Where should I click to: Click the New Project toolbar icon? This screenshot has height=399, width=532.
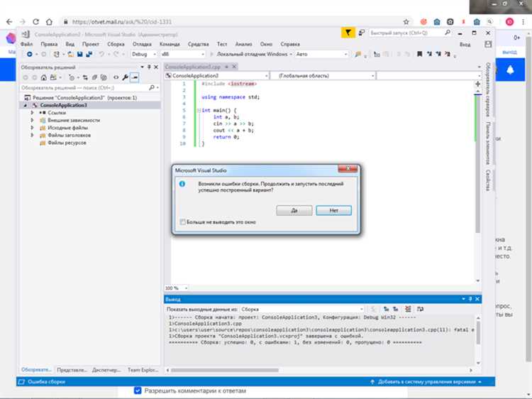tap(56, 54)
